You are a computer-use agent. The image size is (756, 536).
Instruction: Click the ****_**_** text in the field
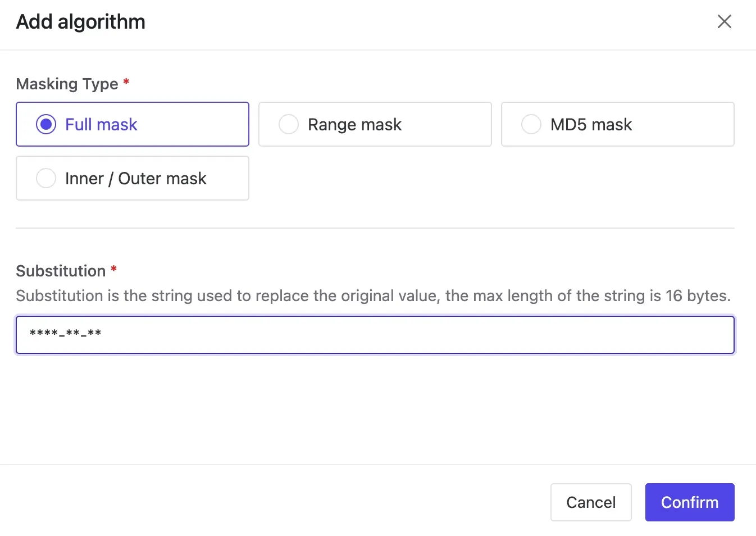click(x=65, y=333)
